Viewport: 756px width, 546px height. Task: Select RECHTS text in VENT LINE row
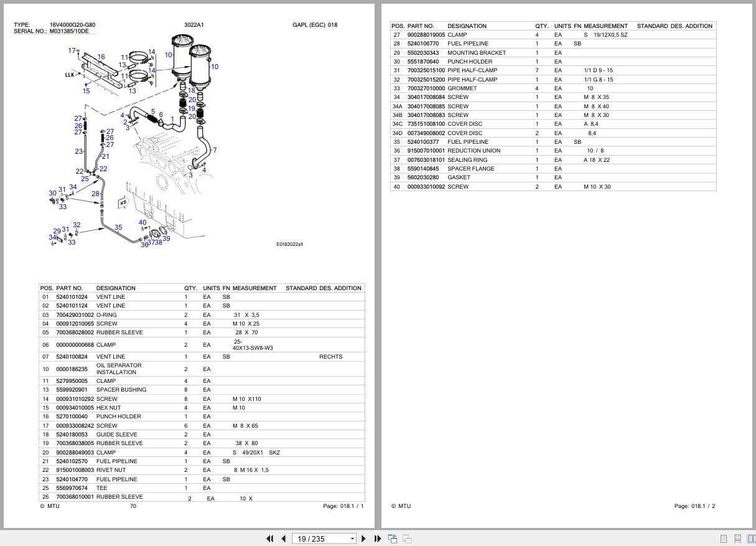coord(331,357)
